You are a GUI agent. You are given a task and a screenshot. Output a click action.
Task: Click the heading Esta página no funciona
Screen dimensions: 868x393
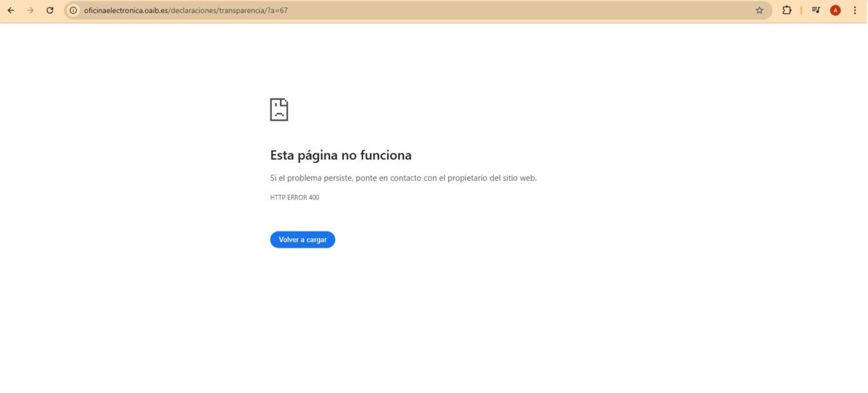[x=340, y=155]
